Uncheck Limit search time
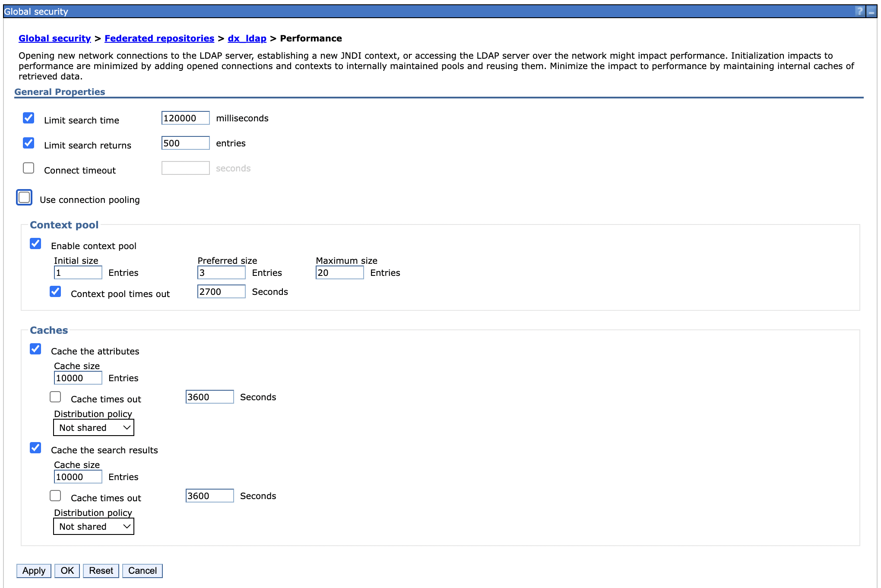This screenshot has height=588, width=881. [x=29, y=118]
